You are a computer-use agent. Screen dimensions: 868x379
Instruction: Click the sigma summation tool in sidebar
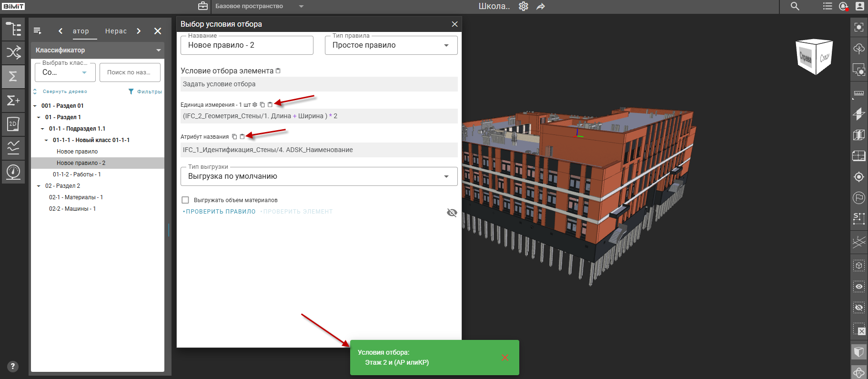tap(13, 76)
